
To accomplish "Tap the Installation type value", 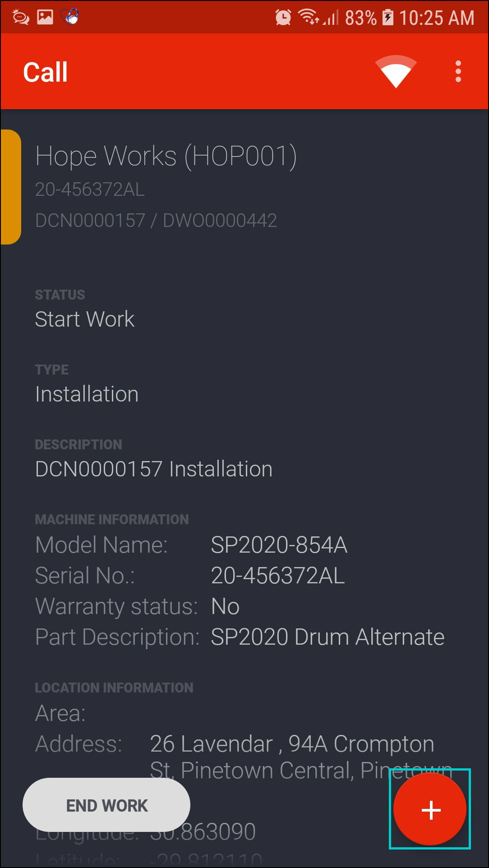I will coord(87,394).
